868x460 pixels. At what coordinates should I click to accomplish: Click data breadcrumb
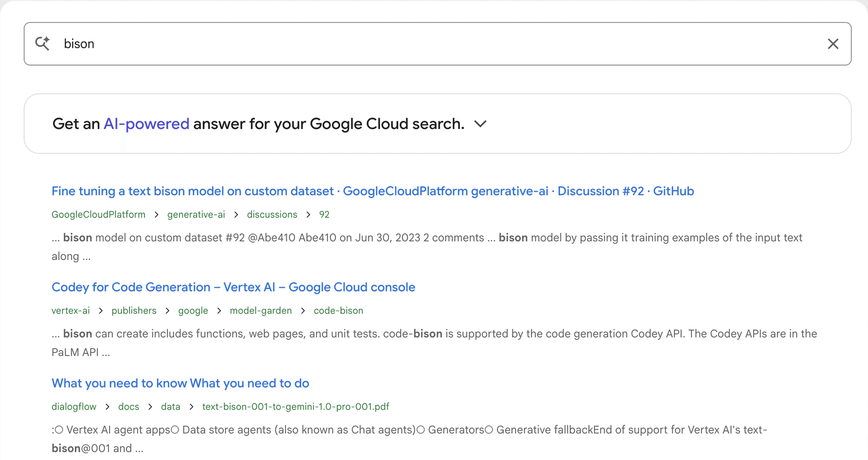(170, 406)
